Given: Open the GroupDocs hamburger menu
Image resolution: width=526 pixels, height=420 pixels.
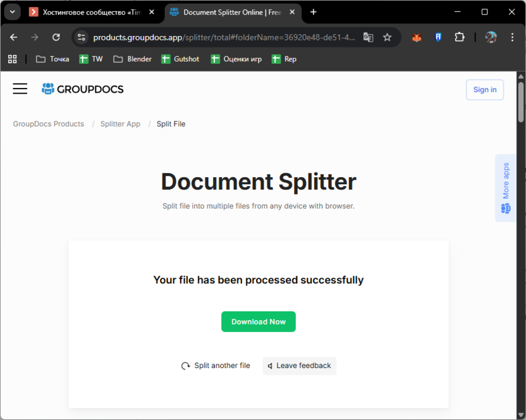Looking at the screenshot, I should [20, 89].
